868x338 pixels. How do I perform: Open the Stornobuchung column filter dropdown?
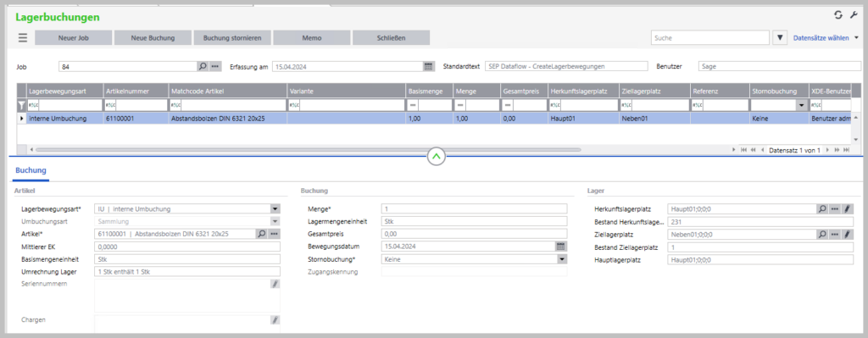point(801,105)
